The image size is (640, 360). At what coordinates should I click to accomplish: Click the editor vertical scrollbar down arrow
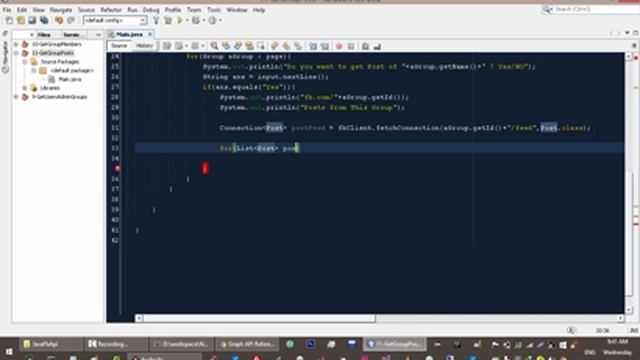(629, 309)
